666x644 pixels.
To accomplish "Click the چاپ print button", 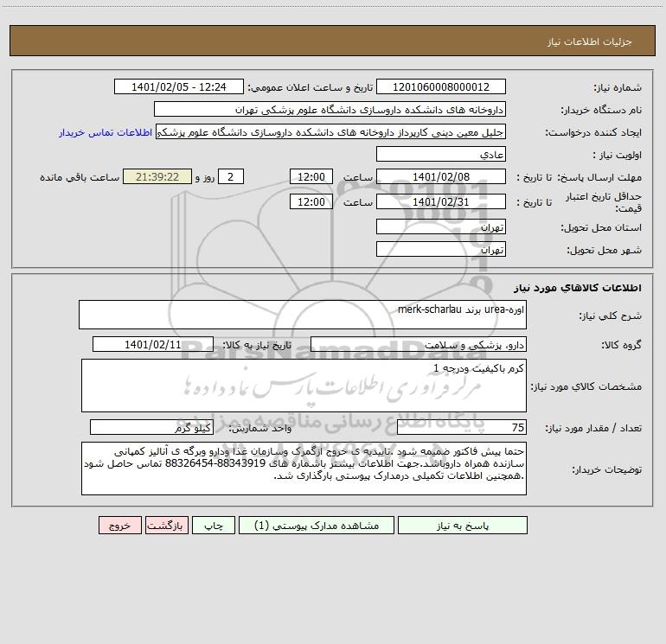I will [x=214, y=525].
